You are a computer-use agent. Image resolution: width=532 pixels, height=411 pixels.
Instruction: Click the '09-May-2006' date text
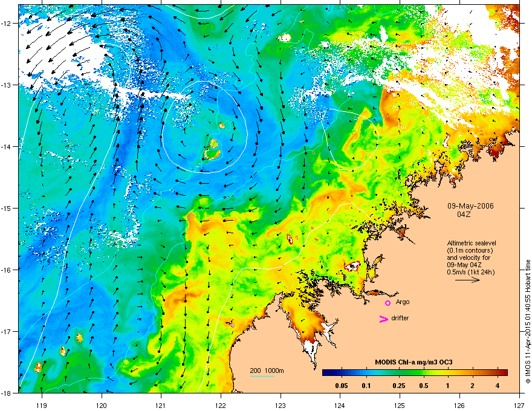[470, 206]
